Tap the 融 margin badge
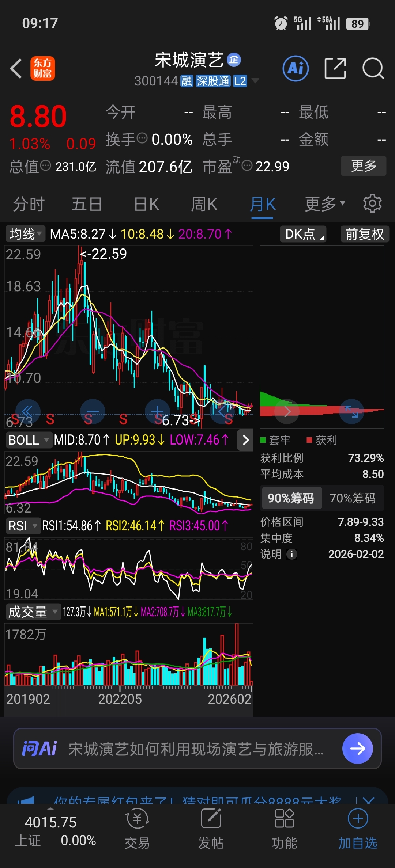The image size is (395, 868). pyautogui.click(x=187, y=81)
